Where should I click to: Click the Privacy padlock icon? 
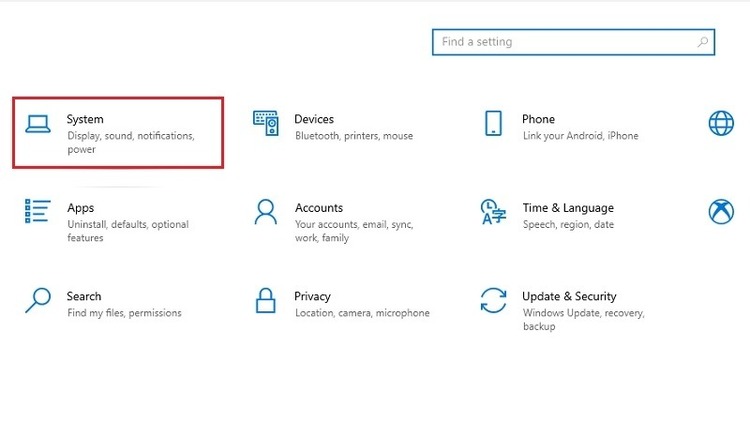tap(266, 300)
